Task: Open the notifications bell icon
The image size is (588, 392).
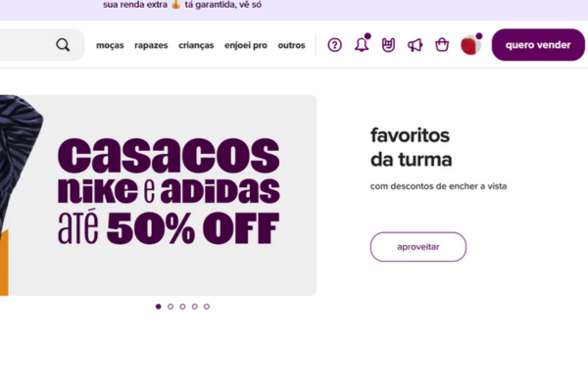Action: point(362,44)
